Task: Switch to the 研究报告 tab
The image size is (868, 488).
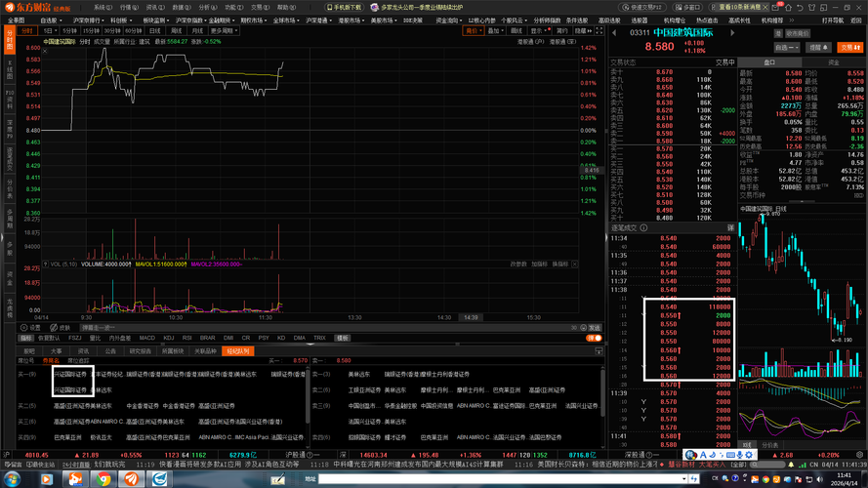Action: (x=140, y=351)
